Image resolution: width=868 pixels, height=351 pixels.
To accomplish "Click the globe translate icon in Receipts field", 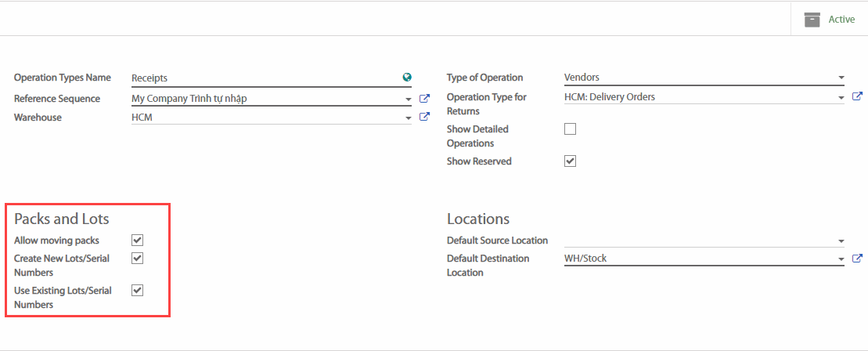I will (407, 78).
